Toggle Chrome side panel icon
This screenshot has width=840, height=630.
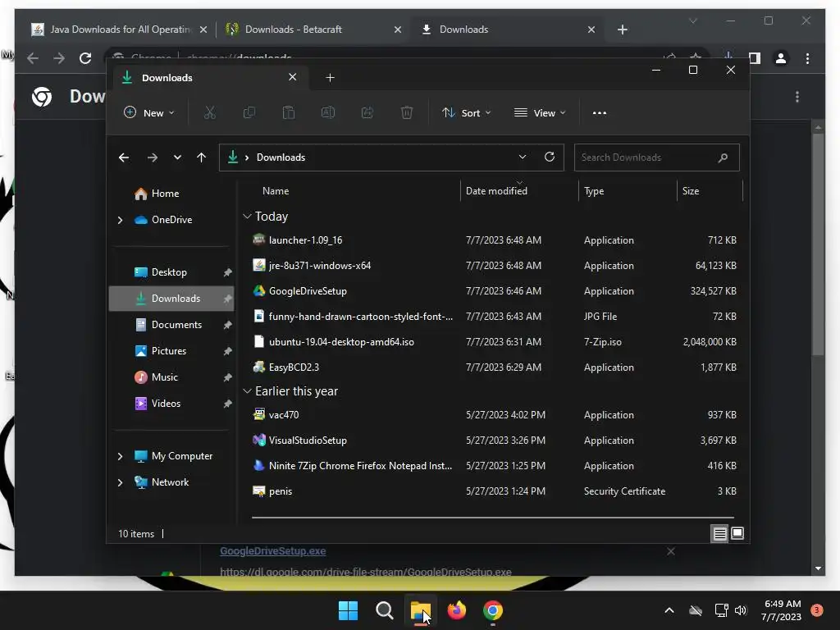click(755, 58)
